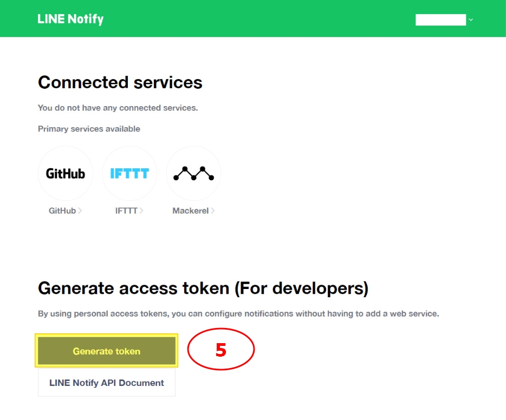Click the arrow chevron beside the Mackerel label
This screenshot has height=420, width=506.
213,211
